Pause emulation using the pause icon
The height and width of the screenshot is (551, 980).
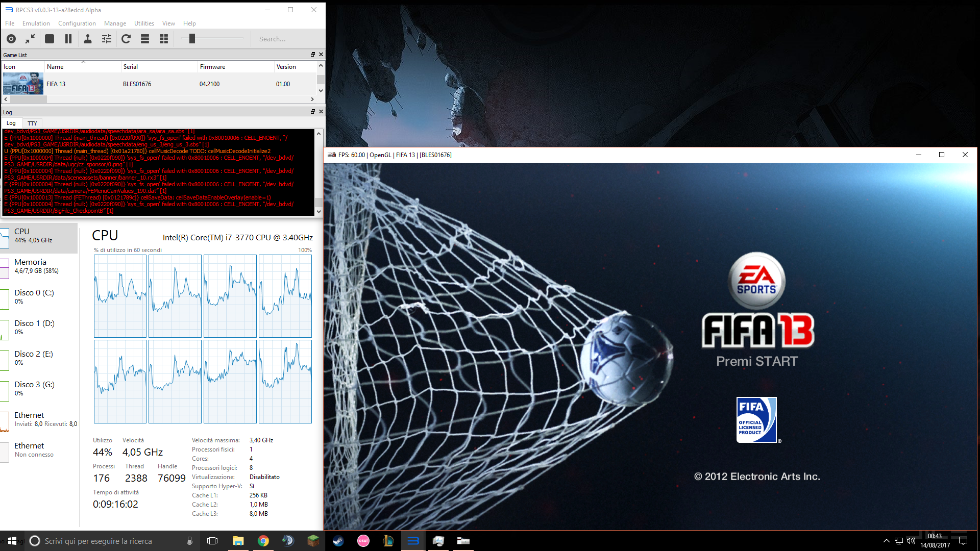[x=68, y=39]
